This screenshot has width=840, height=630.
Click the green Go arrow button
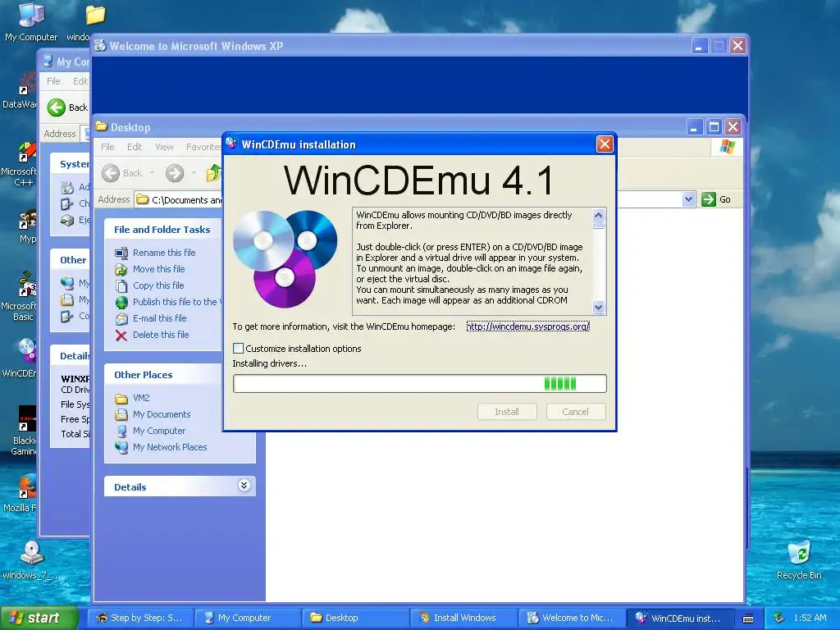point(708,199)
